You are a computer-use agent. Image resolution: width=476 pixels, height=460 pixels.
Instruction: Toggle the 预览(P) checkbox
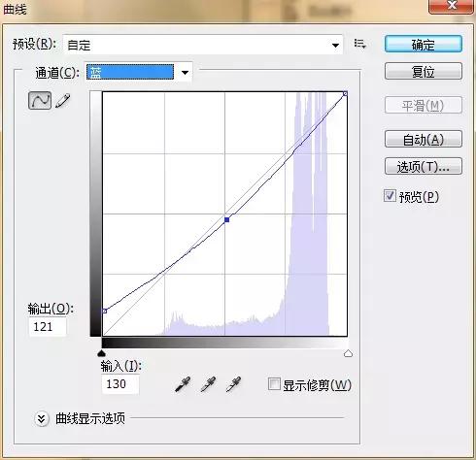(390, 196)
